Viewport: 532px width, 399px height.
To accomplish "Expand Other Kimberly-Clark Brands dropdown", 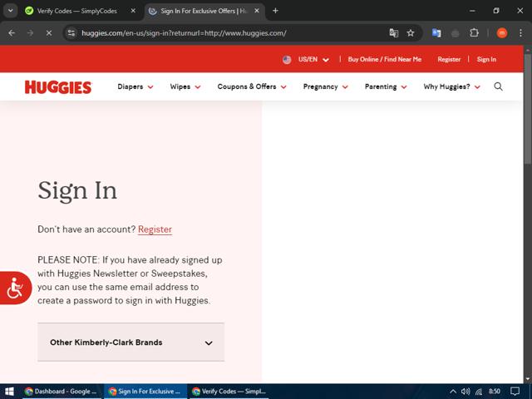I will pos(131,342).
